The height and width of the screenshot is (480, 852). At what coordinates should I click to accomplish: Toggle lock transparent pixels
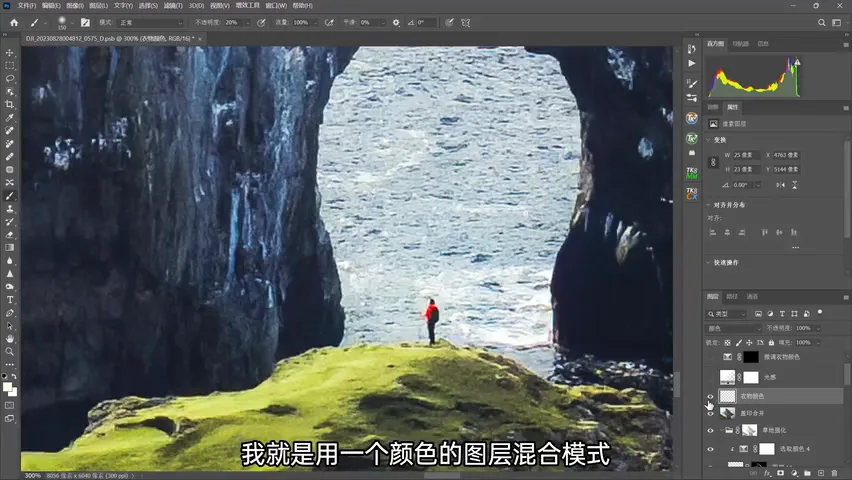click(x=728, y=342)
